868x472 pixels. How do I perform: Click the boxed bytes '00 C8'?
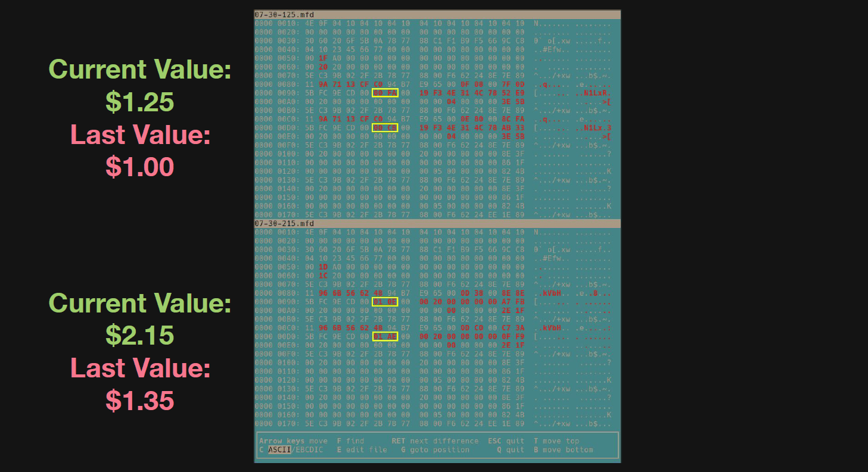385,127
